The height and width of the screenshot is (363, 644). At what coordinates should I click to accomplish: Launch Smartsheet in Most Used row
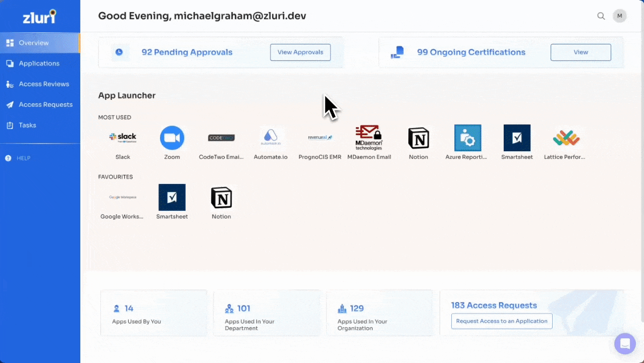pyautogui.click(x=517, y=138)
